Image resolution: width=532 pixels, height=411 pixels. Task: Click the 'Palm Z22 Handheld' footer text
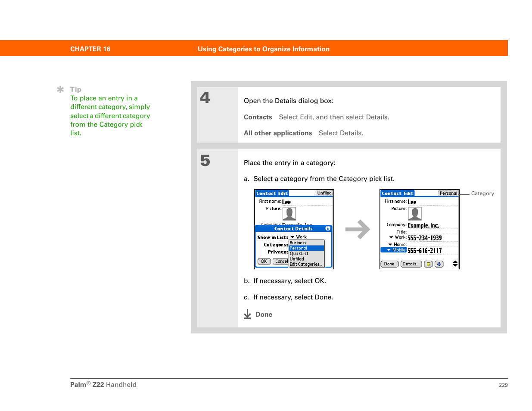(103, 385)
